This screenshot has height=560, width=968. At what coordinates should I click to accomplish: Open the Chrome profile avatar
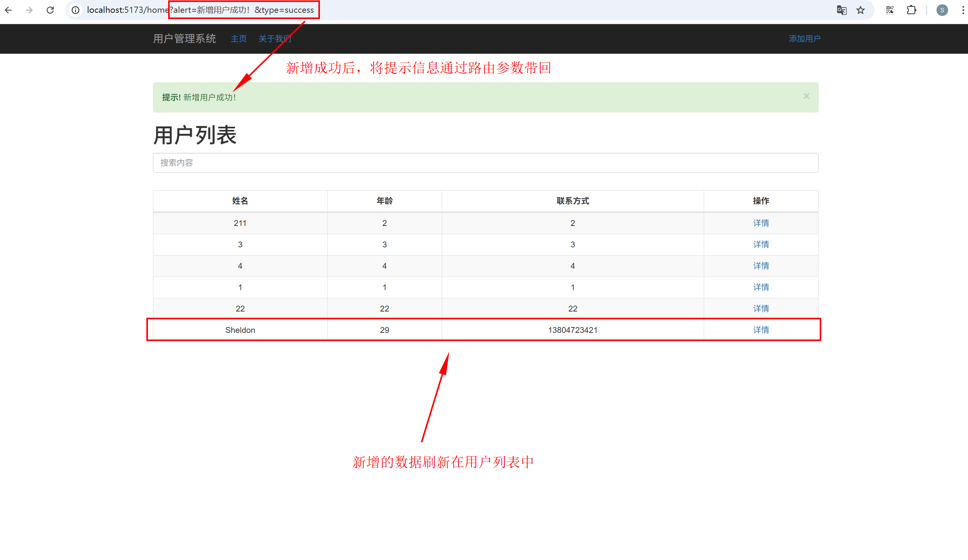(x=942, y=10)
